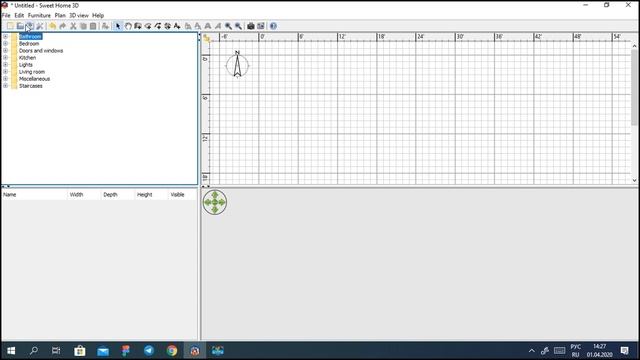
Task: Open the File menu
Action: (x=6, y=15)
